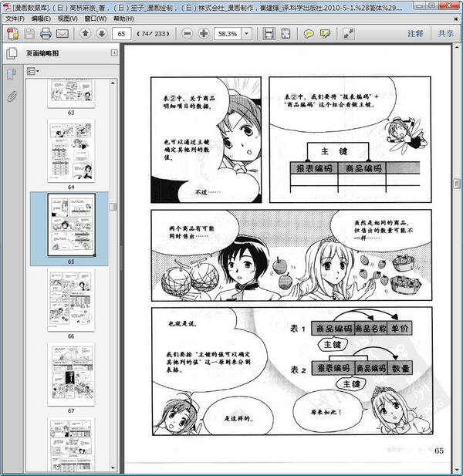Click the document scroll down arrow

pos(456,470)
